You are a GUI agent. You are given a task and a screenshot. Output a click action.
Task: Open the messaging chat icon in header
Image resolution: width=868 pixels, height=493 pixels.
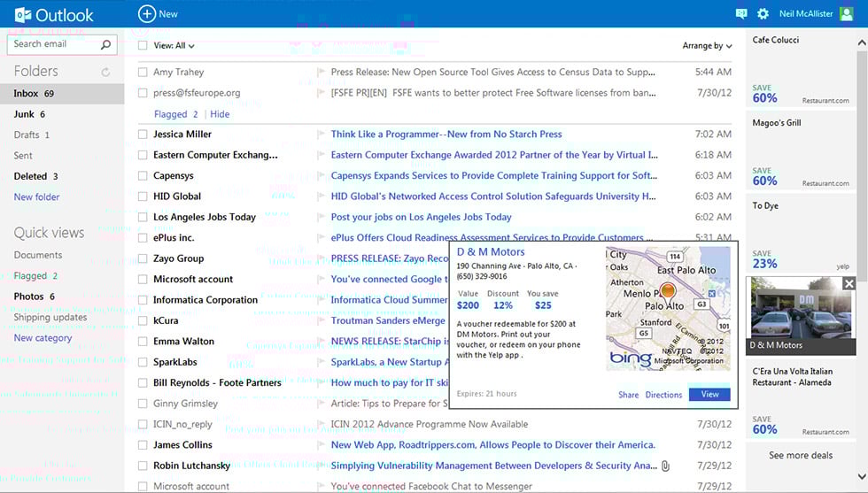[x=741, y=14]
